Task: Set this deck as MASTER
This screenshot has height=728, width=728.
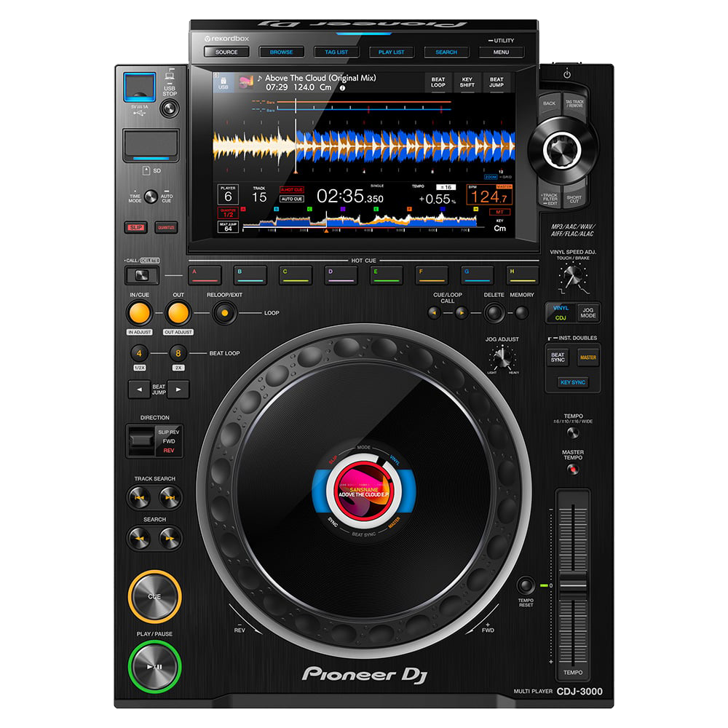Action: 587,357
